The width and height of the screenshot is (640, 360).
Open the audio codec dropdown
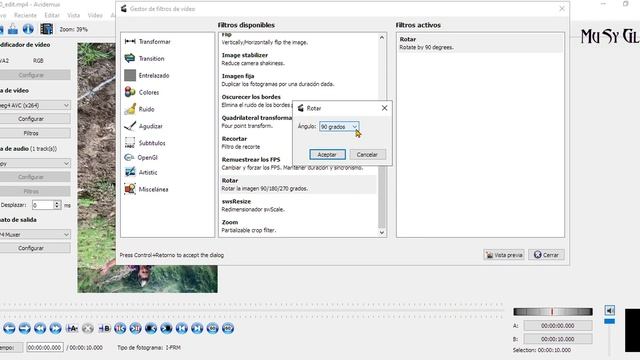coord(35,163)
